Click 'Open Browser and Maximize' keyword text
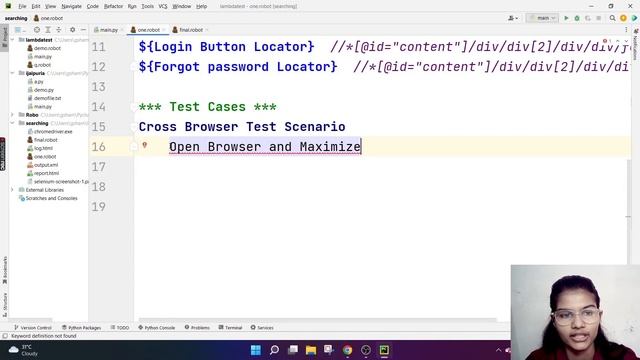 pyautogui.click(x=265, y=147)
